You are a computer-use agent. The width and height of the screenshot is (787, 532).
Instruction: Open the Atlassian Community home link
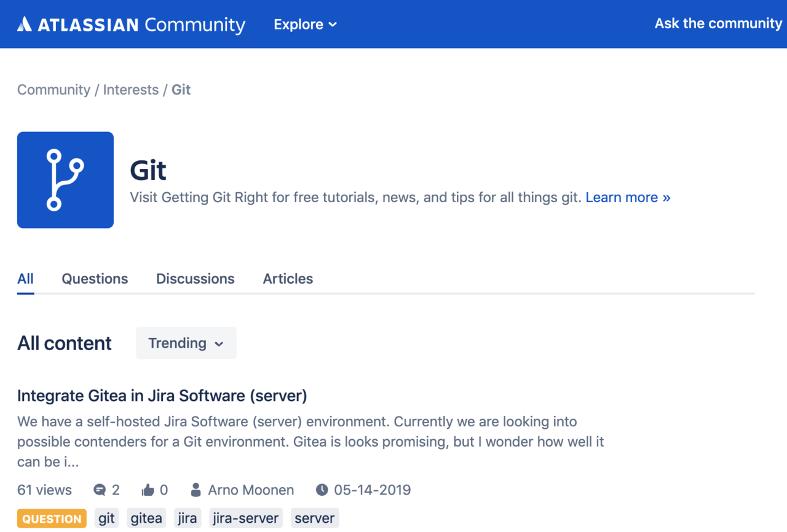tap(132, 25)
